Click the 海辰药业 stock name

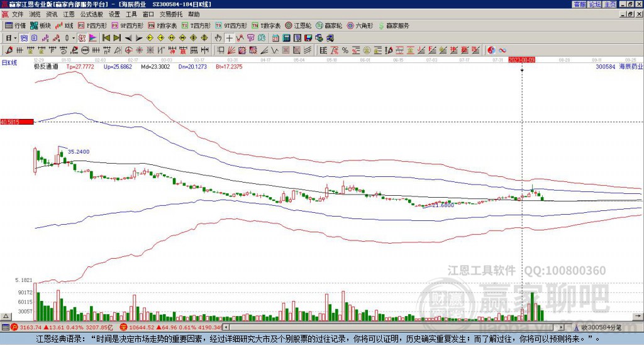point(631,67)
